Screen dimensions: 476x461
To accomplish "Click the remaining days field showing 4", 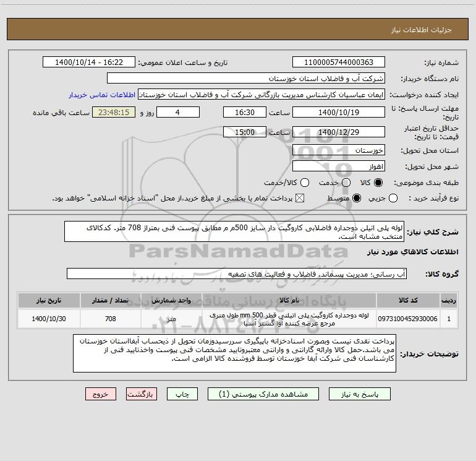I will point(178,112).
